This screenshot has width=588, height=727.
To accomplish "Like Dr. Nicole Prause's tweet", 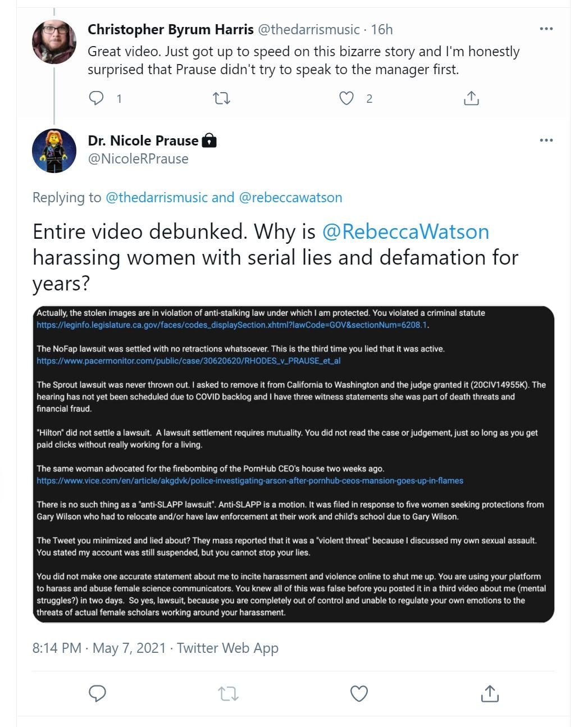I will point(359,694).
